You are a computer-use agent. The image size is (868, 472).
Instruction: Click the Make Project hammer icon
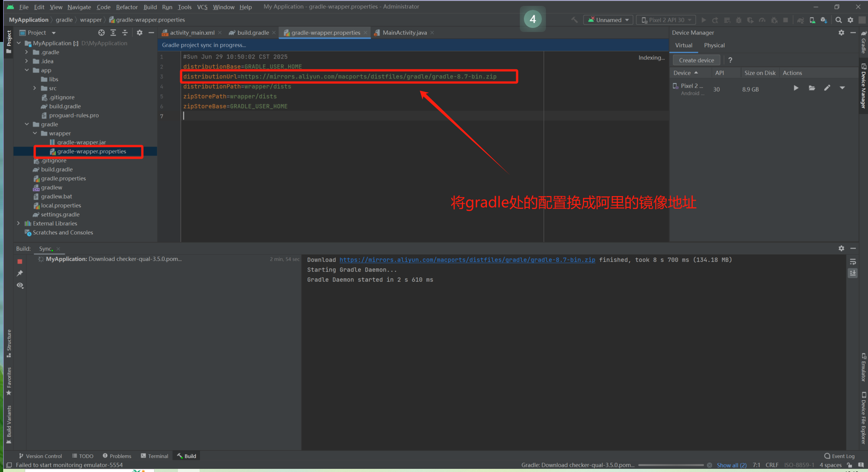(574, 20)
